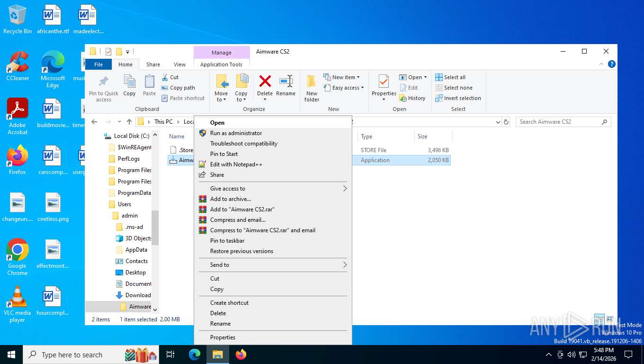Image resolution: width=644 pixels, height=364 pixels.
Task: Click the Size column header
Action: (x=433, y=136)
